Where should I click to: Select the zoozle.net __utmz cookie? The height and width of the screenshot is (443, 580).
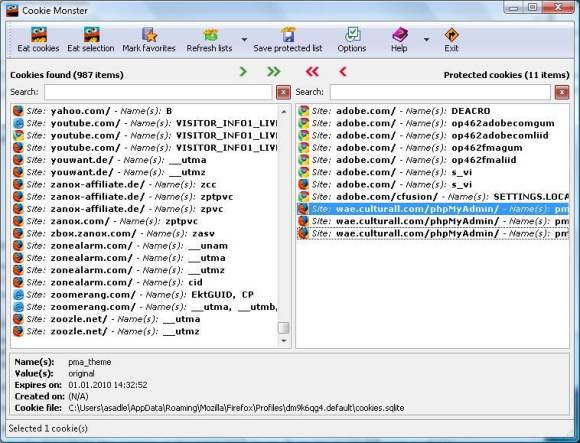tap(144, 331)
